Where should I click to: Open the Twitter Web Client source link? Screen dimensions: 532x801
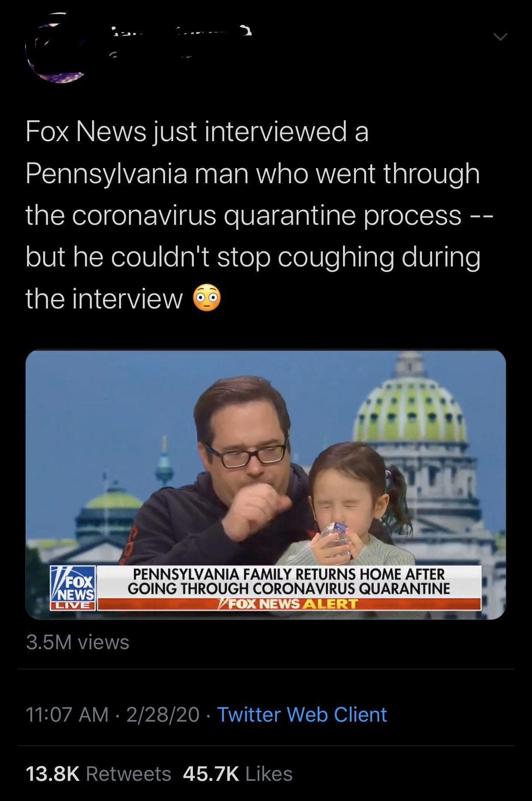[302, 714]
